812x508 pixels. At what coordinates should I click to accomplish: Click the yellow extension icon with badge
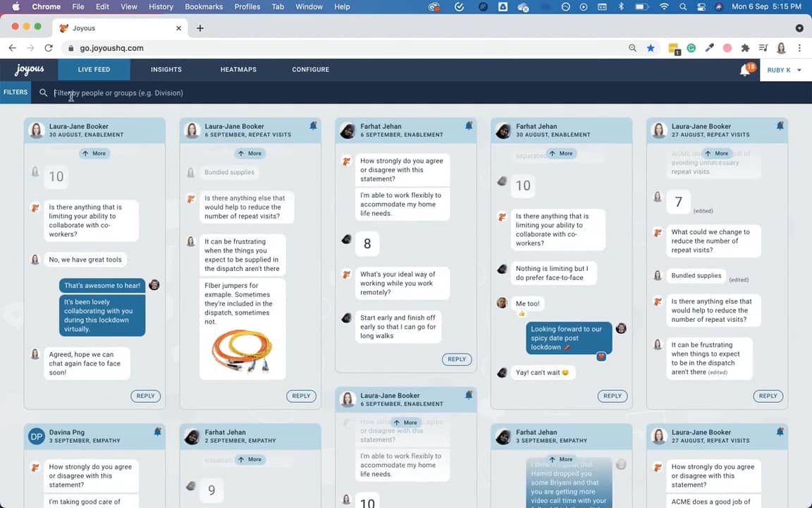(674, 49)
